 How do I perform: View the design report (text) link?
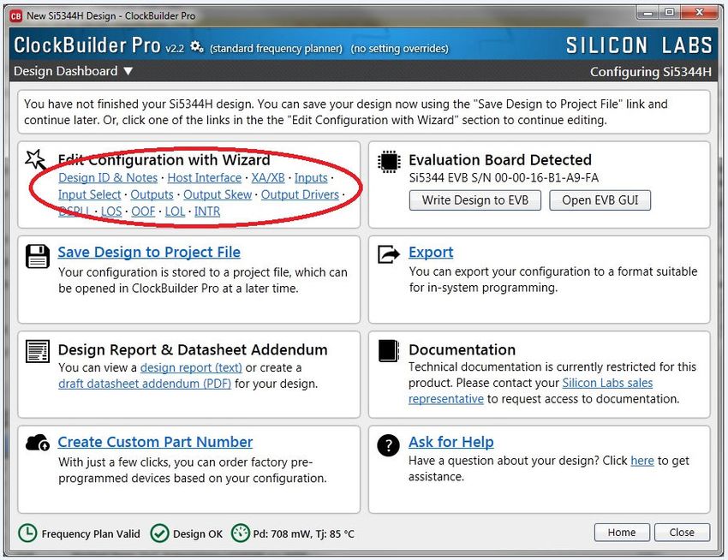pos(191,367)
